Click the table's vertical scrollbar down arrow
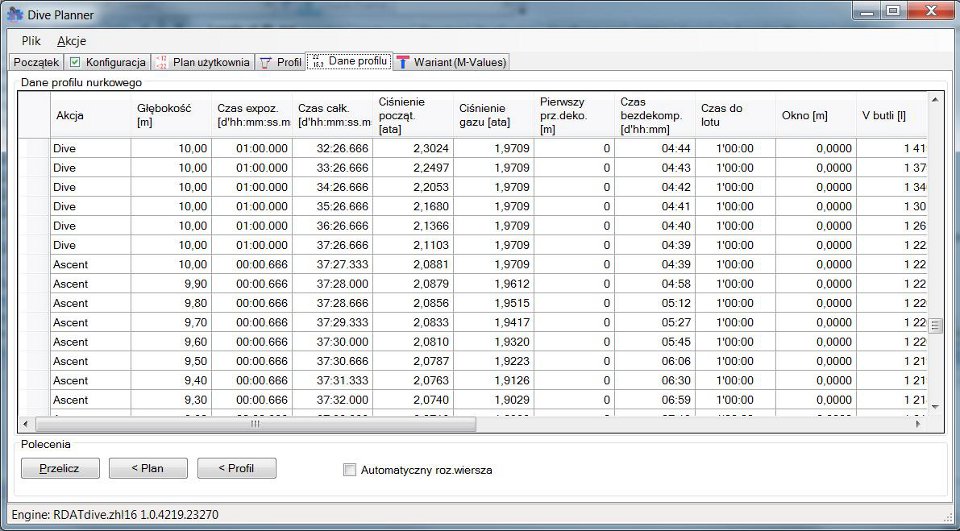The height and width of the screenshot is (531, 960). (x=936, y=407)
